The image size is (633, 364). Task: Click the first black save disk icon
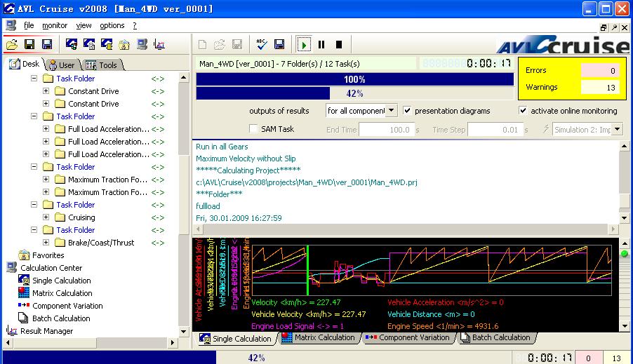[x=29, y=44]
